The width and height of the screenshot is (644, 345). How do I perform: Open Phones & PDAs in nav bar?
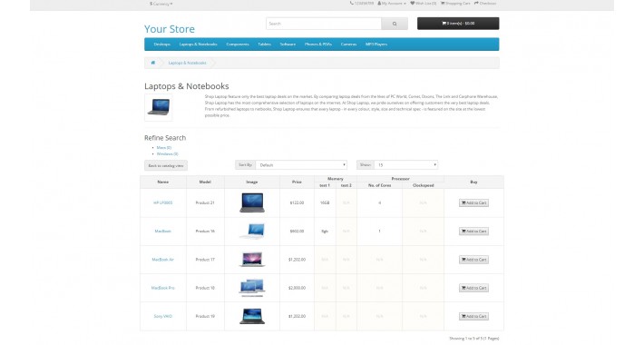(x=317, y=44)
